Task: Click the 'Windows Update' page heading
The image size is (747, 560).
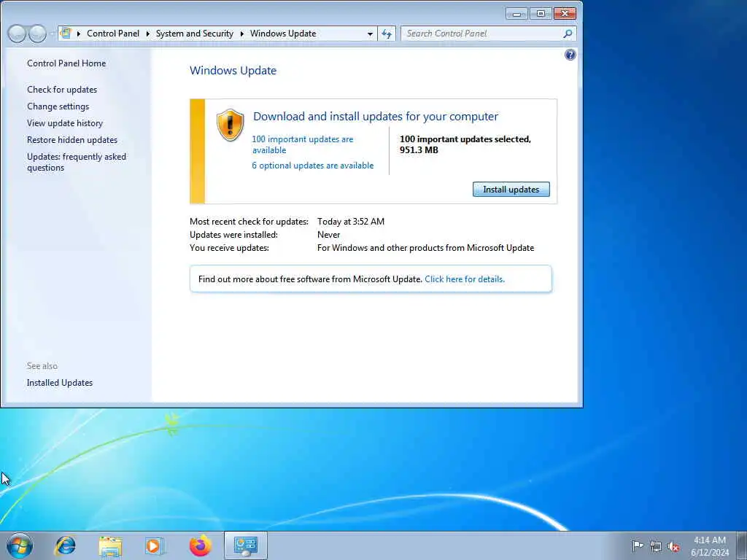Action: 233,71
